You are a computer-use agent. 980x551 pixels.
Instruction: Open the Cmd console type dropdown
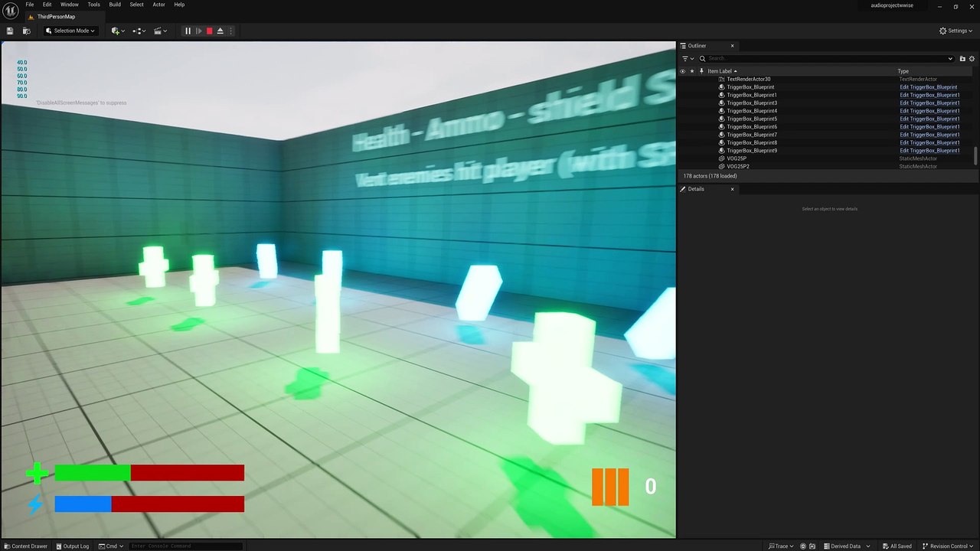(111, 546)
